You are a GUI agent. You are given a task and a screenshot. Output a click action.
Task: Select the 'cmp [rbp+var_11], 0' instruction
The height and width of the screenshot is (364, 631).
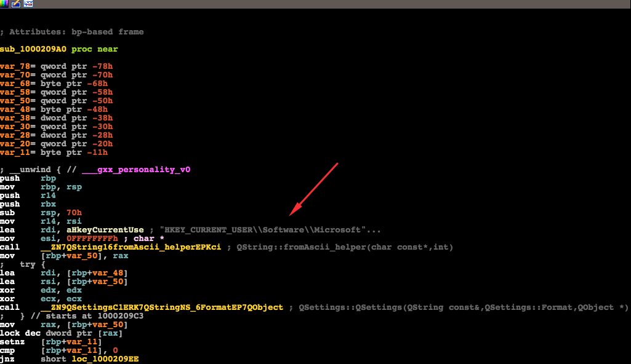[59, 350]
